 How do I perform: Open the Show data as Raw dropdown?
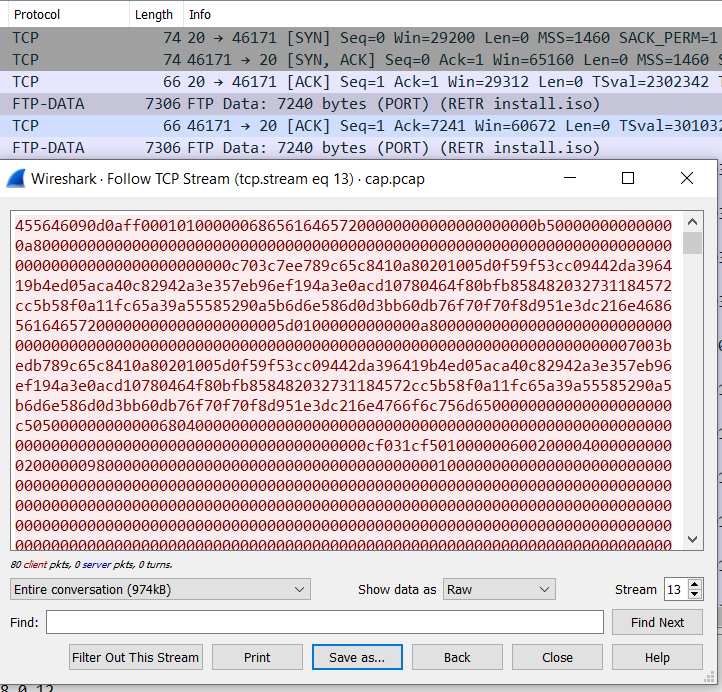499,589
